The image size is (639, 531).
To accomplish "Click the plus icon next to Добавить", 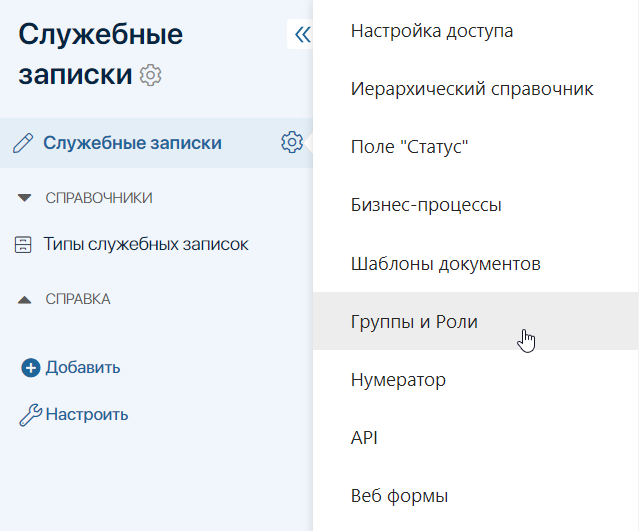I will tap(31, 368).
